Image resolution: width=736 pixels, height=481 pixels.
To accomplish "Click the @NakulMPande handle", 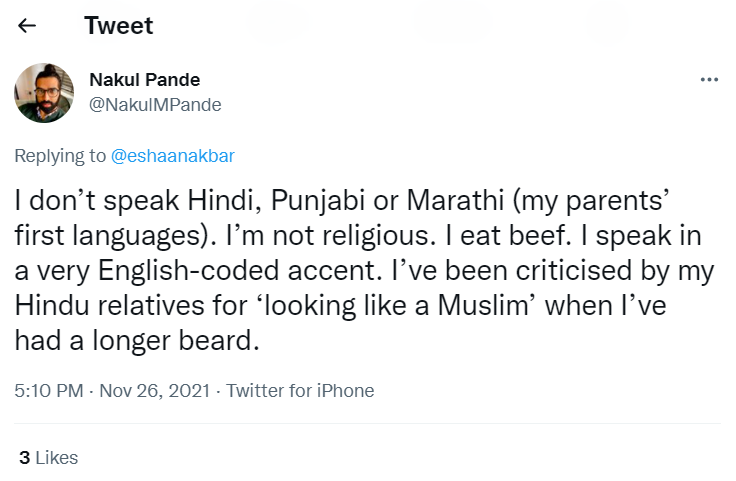I will click(155, 104).
